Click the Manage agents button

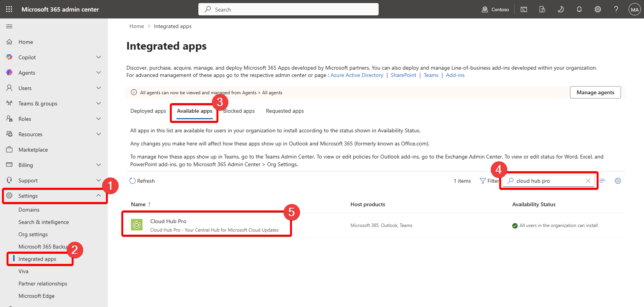(x=595, y=92)
